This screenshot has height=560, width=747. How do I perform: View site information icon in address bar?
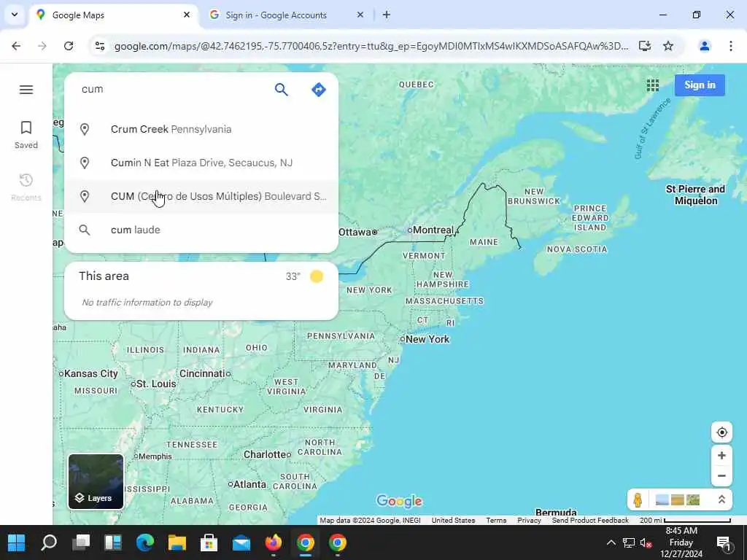coord(100,46)
